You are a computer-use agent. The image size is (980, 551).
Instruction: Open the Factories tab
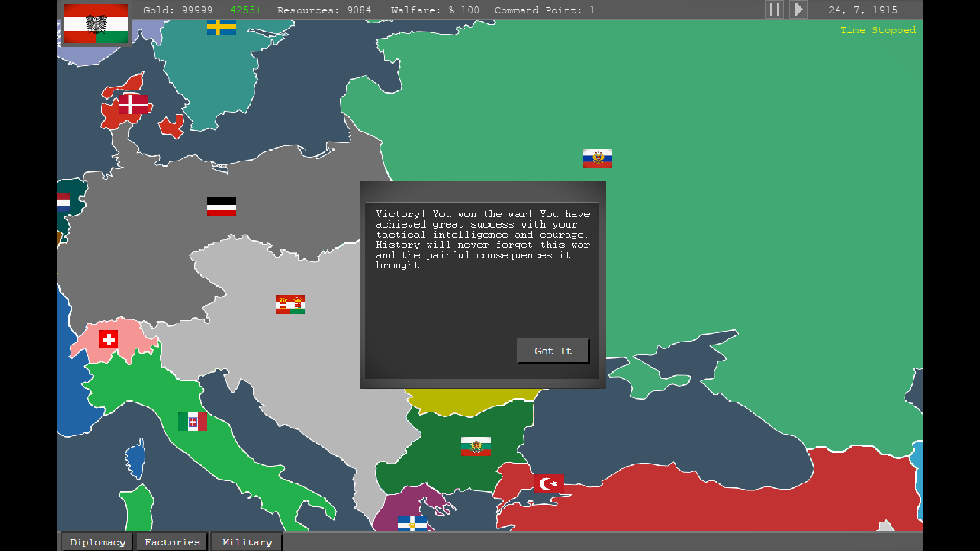point(172,542)
